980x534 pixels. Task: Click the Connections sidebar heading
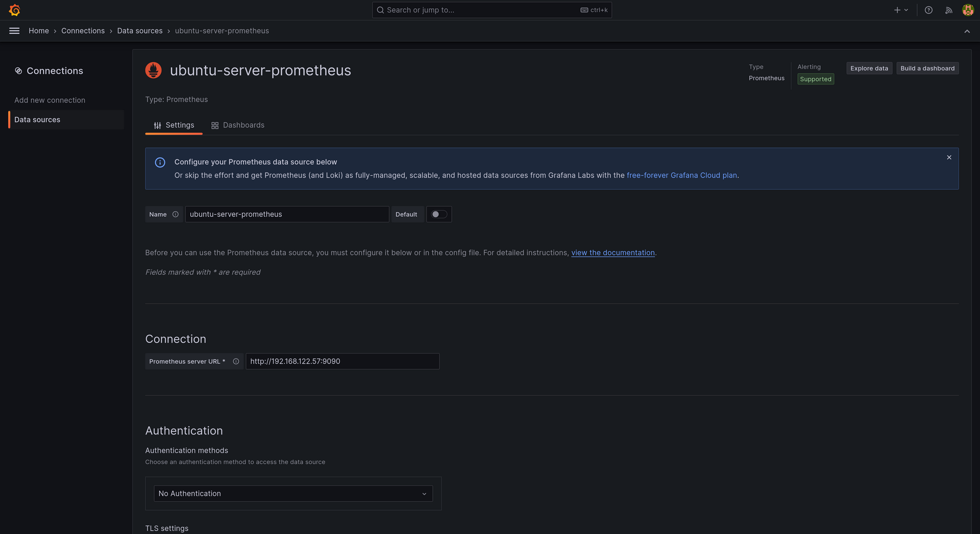click(55, 71)
